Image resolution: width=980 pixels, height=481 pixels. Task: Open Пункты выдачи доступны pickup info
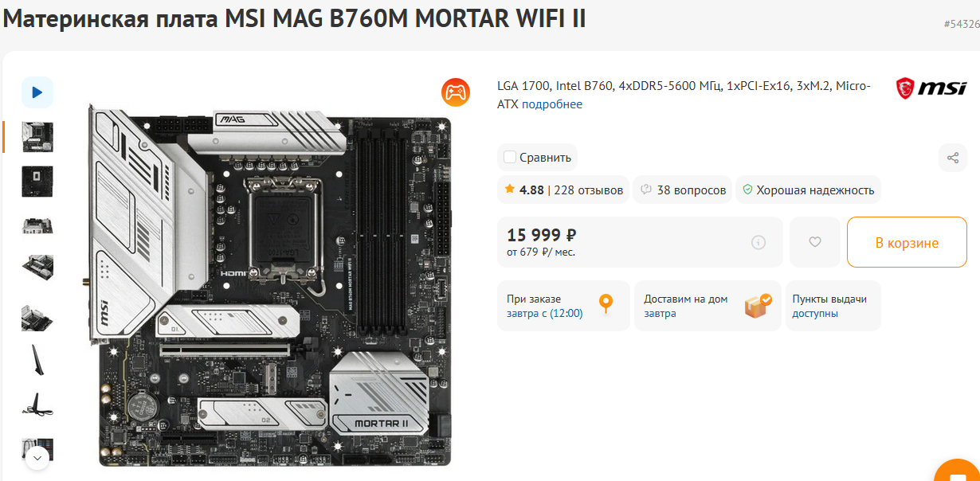click(833, 306)
